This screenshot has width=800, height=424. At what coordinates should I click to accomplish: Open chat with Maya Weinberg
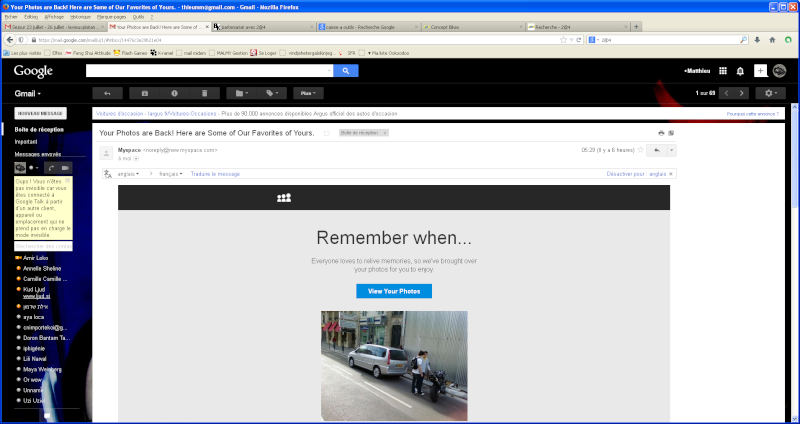(42, 369)
